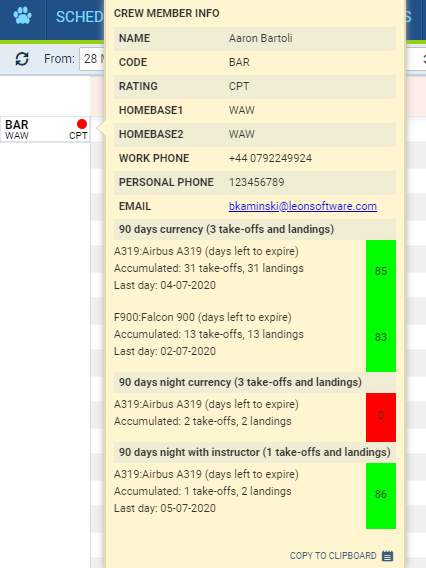Screen dimensions: 426x568
Task: Click the red status dot beside BAR
Action: point(82,124)
